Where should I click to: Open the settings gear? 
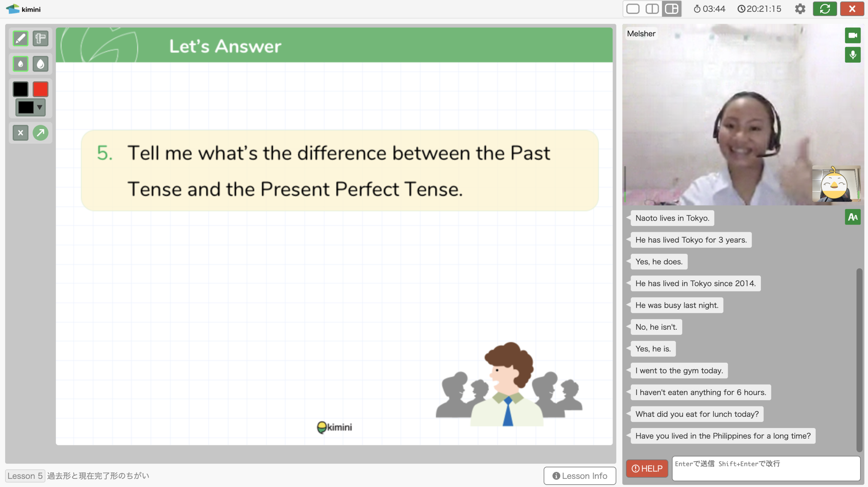tap(800, 9)
